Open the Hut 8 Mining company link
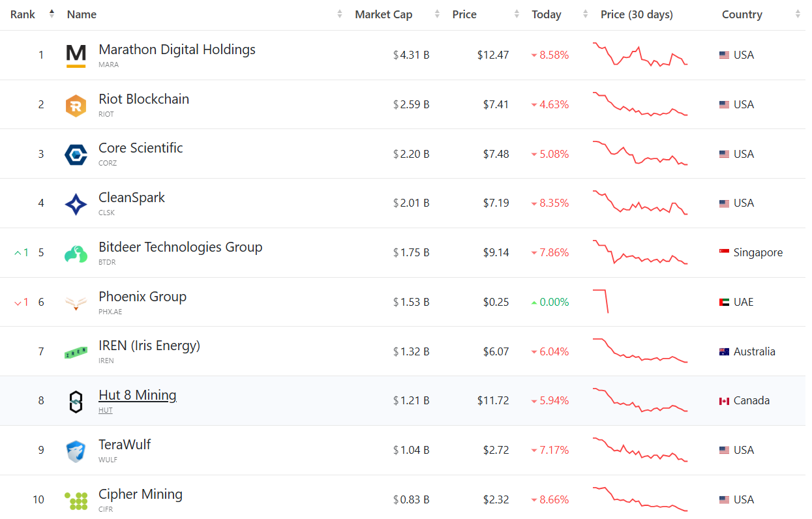The image size is (812, 519). tap(138, 395)
